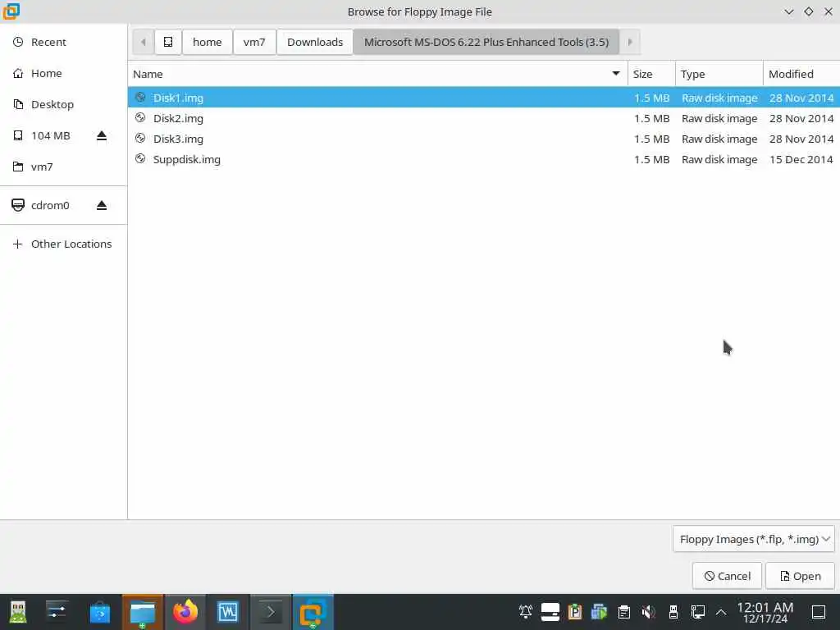840x630 pixels.
Task: Open the taskbar file manager
Action: (143, 612)
